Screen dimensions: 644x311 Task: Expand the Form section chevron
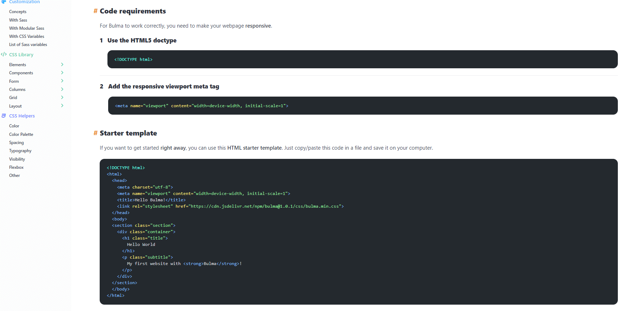pos(62,81)
